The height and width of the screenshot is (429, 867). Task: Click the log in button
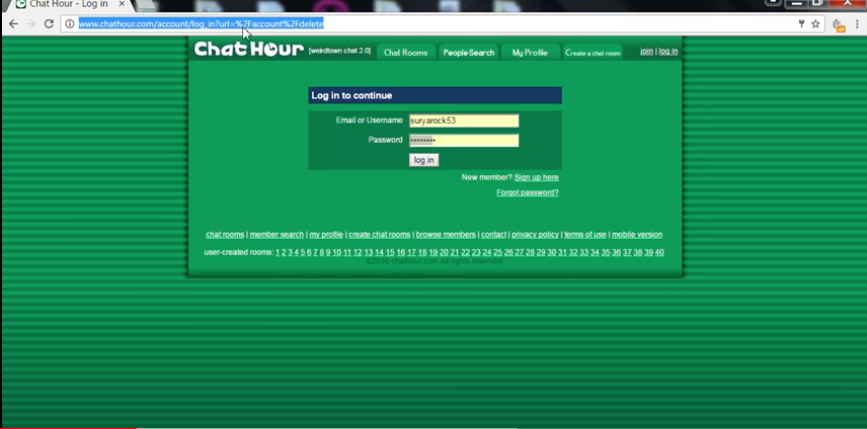[424, 160]
